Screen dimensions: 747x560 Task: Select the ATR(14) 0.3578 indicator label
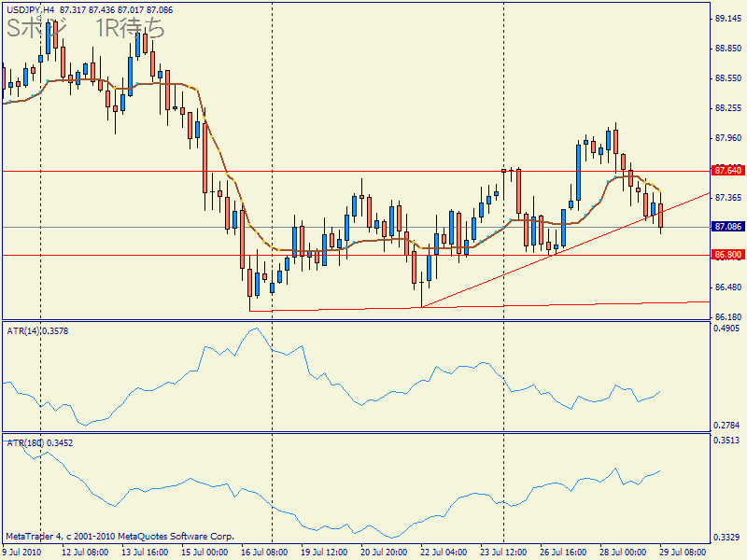tap(37, 330)
